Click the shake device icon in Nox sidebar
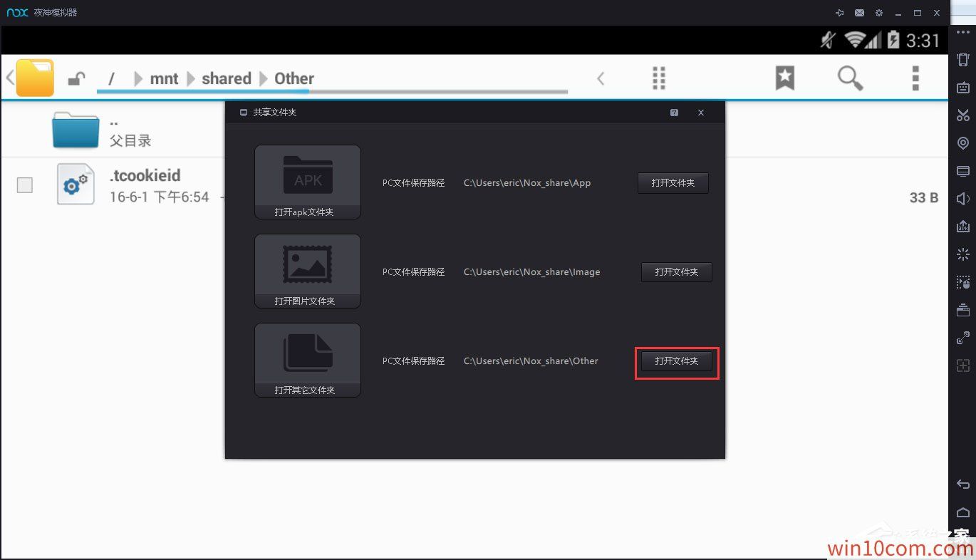The height and width of the screenshot is (560, 976). 963,59
